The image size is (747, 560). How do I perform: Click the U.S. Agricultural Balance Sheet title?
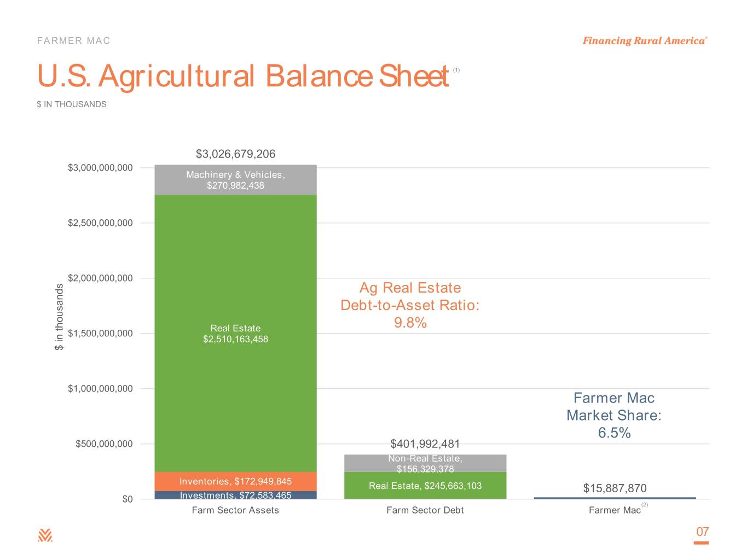(x=243, y=75)
